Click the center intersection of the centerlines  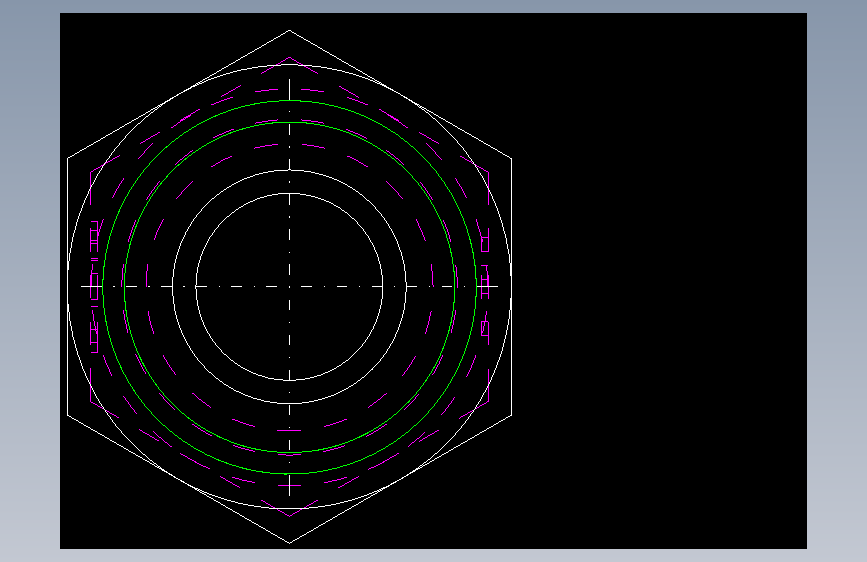coord(290,287)
